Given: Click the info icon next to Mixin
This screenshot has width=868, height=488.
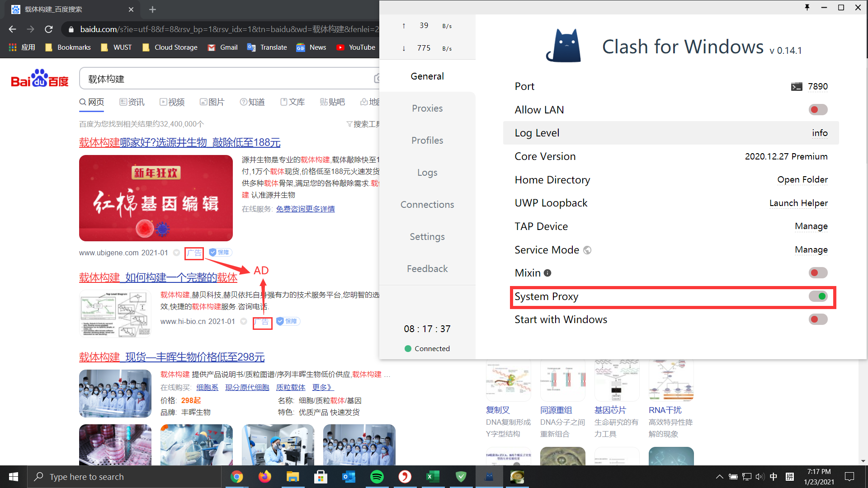Looking at the screenshot, I should [x=547, y=273].
